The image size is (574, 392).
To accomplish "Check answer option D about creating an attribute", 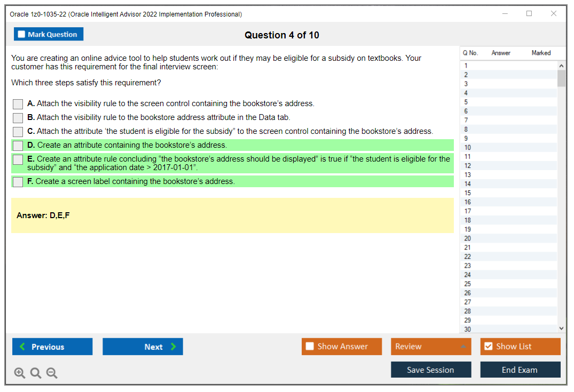I will 18,145.
